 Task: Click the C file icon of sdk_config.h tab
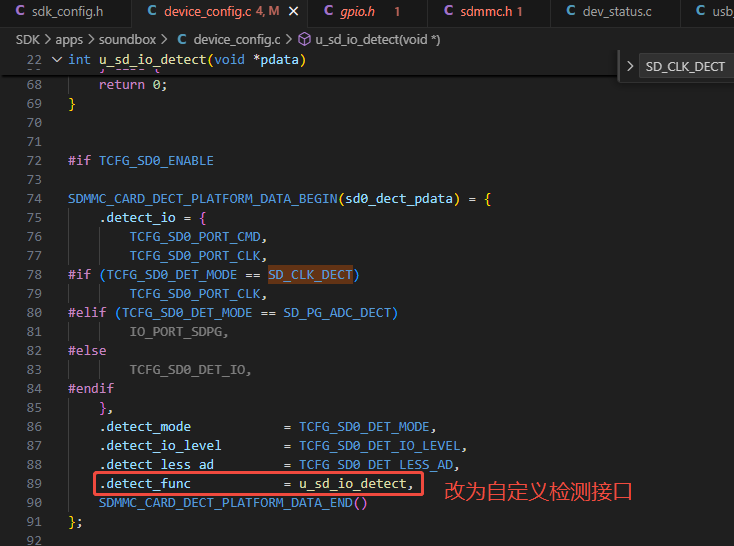tap(20, 11)
